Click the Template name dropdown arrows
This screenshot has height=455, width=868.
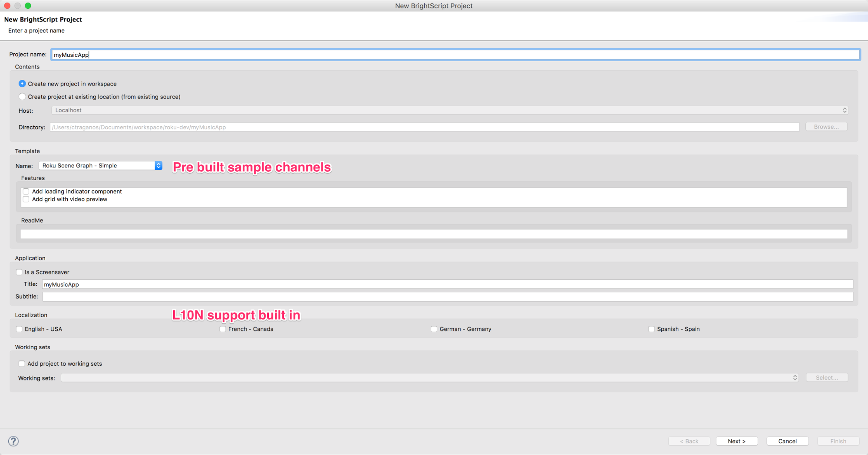pyautogui.click(x=158, y=165)
